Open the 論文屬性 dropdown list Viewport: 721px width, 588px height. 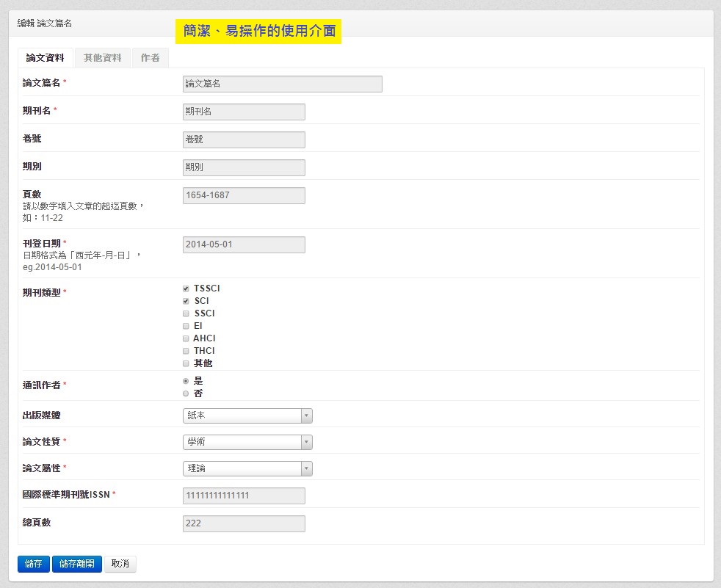[247, 468]
